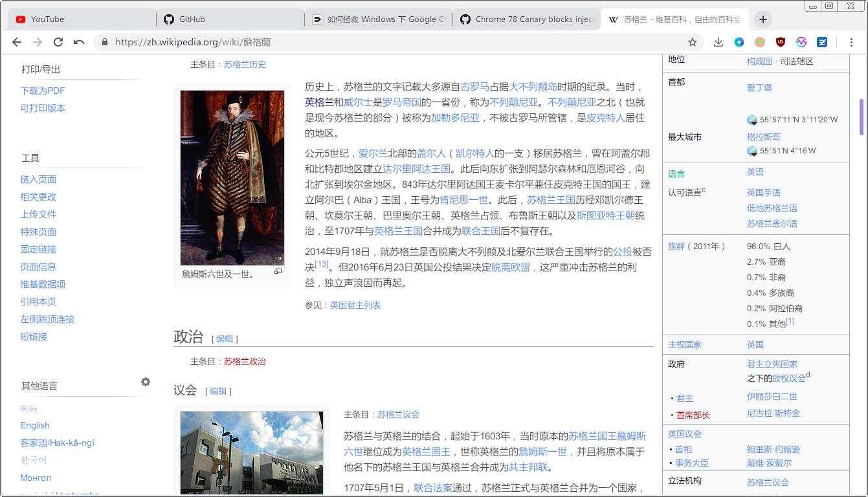Click the browser back arrow
This screenshot has width=868, height=497.
coord(17,42)
